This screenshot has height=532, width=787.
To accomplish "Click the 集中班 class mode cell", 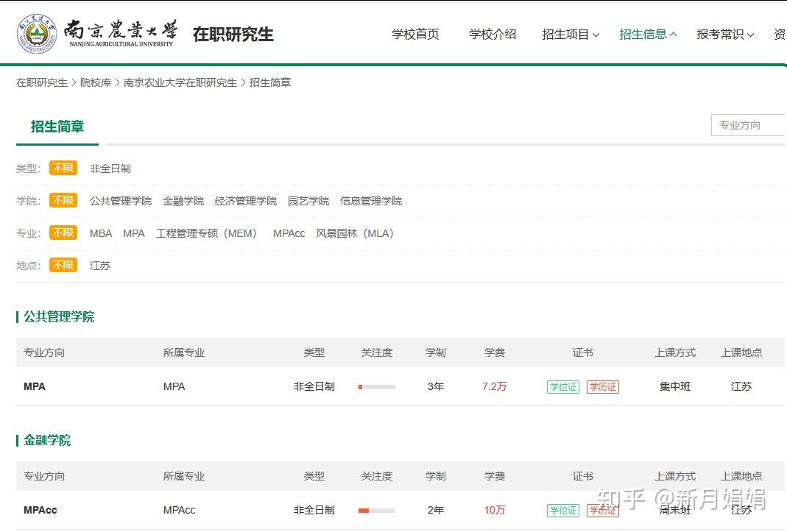I will click(675, 386).
